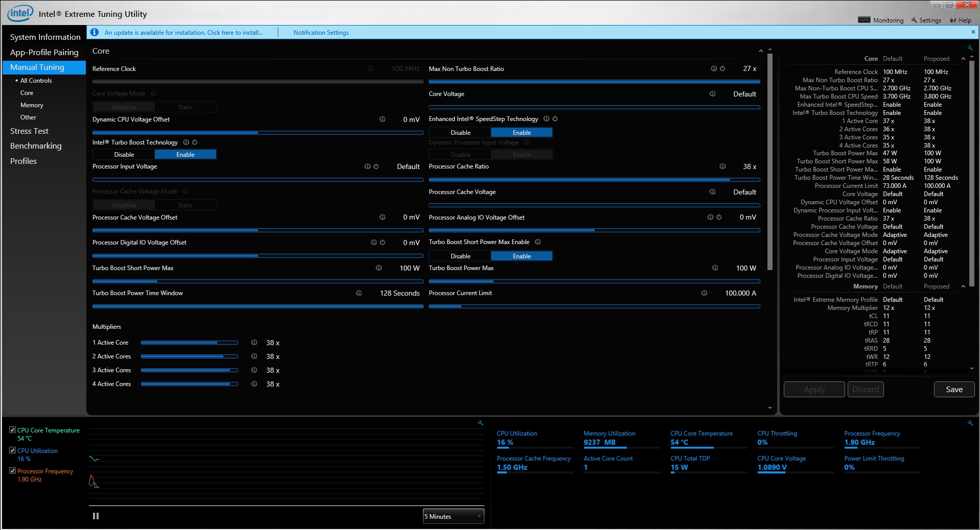Open the 5 Minutes time range dropdown
The image size is (980, 530).
(x=453, y=516)
